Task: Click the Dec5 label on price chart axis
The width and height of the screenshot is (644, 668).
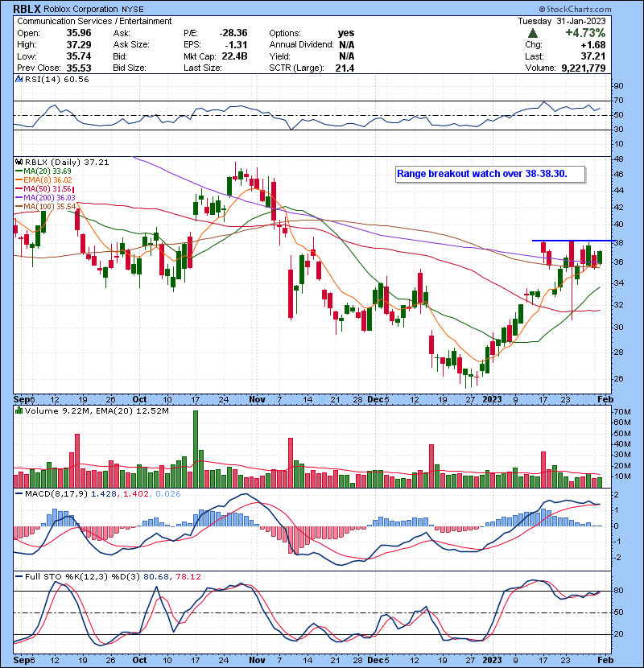Action: [x=378, y=400]
